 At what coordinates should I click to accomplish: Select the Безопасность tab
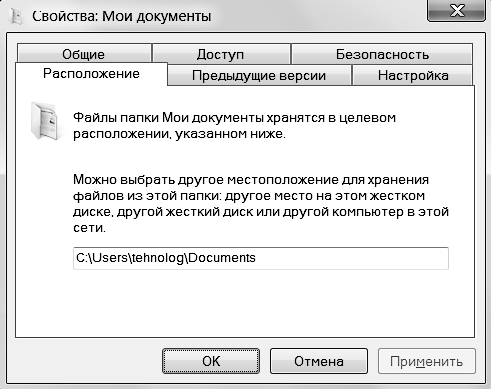point(382,54)
